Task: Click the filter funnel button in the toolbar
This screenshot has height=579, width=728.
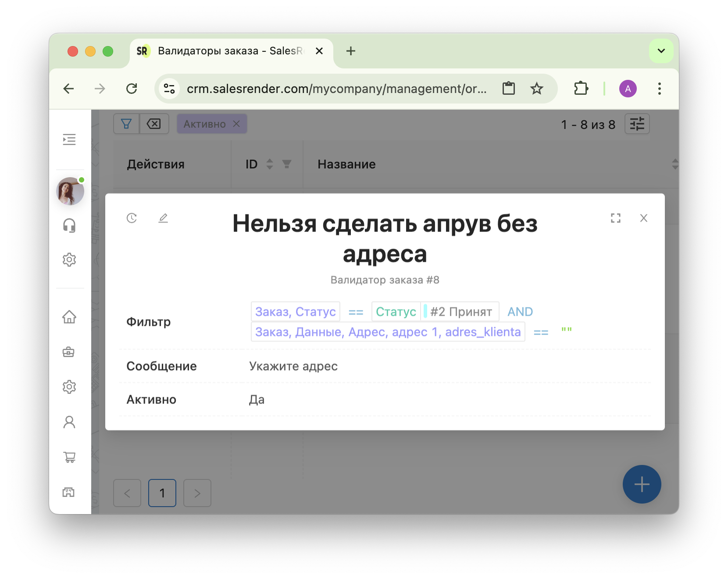Action: [126, 124]
